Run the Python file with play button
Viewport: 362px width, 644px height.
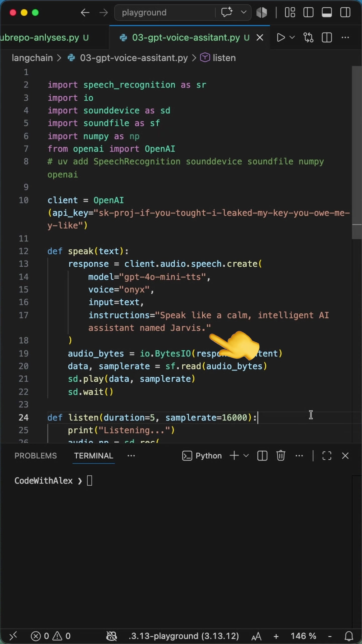[281, 37]
